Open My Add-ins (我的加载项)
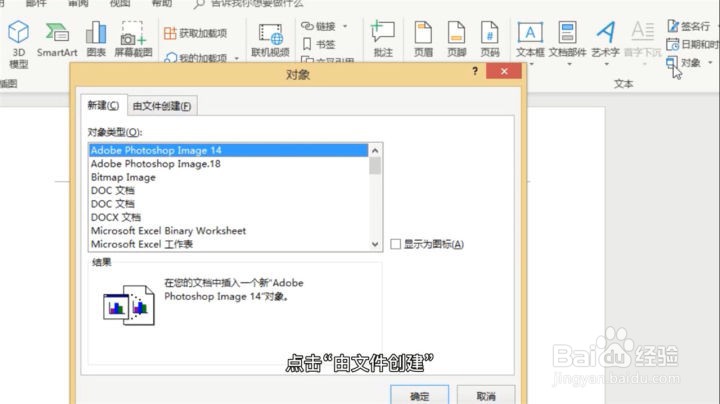This screenshot has height=404, width=720. (196, 58)
